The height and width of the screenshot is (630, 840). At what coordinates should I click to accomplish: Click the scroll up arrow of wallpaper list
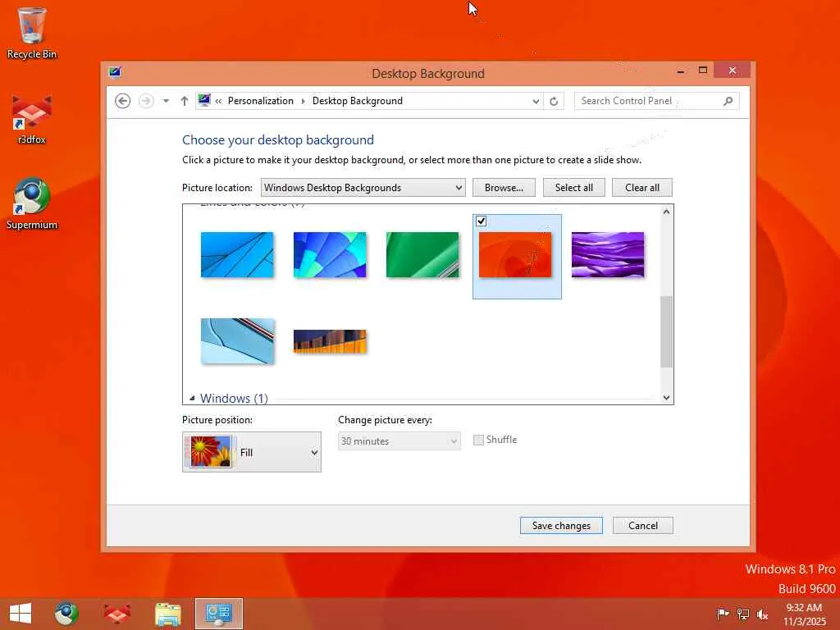click(x=666, y=212)
